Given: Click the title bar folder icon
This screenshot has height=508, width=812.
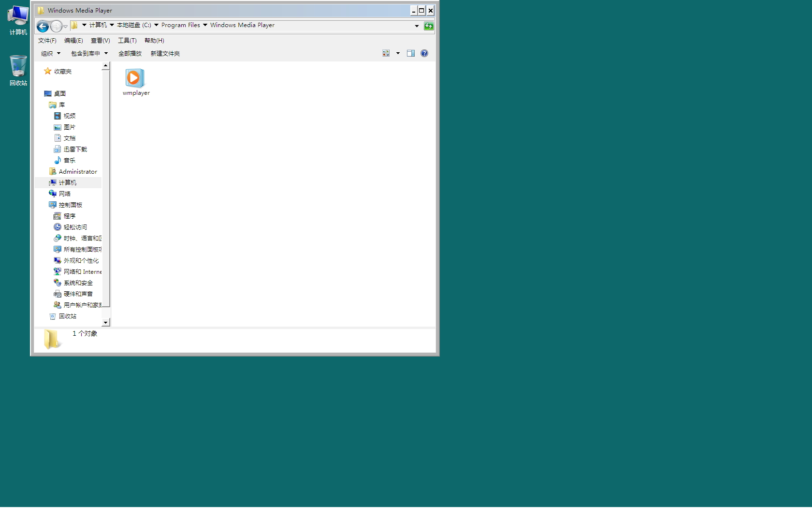Looking at the screenshot, I should point(41,11).
